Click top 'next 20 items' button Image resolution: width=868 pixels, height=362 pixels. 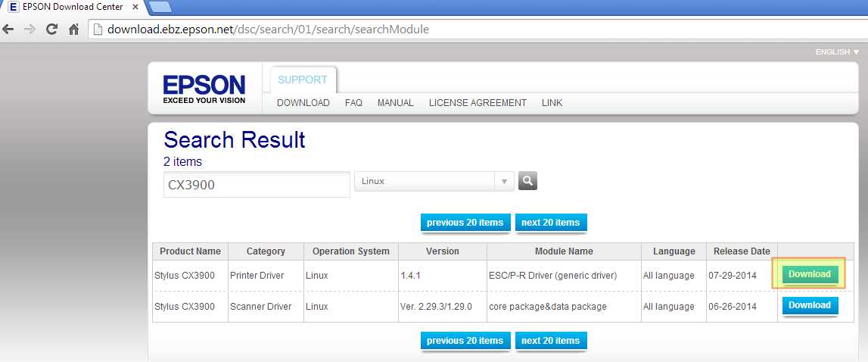point(550,223)
